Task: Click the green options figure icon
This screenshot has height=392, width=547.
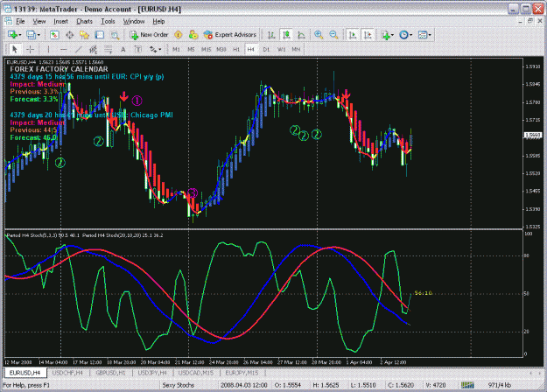Action: (193, 35)
